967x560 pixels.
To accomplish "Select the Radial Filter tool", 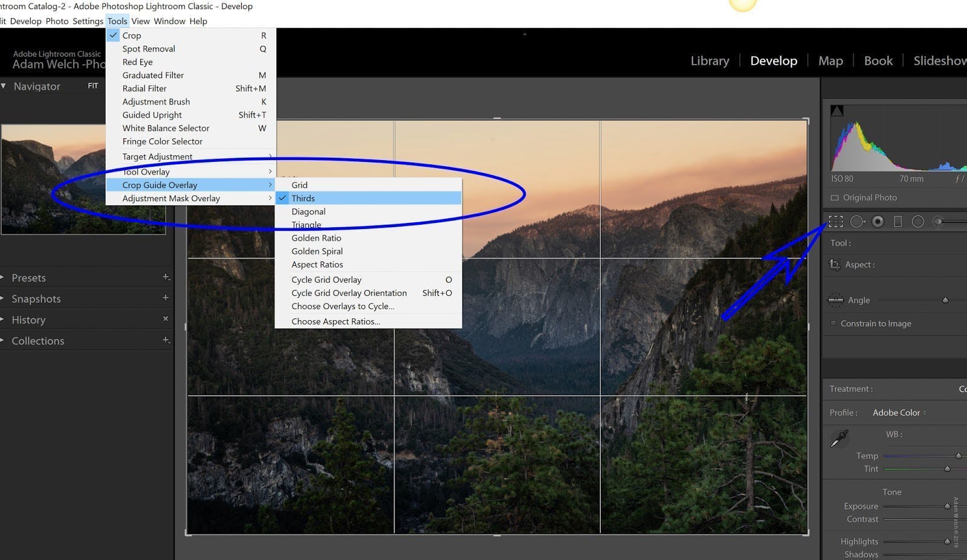I will (918, 221).
